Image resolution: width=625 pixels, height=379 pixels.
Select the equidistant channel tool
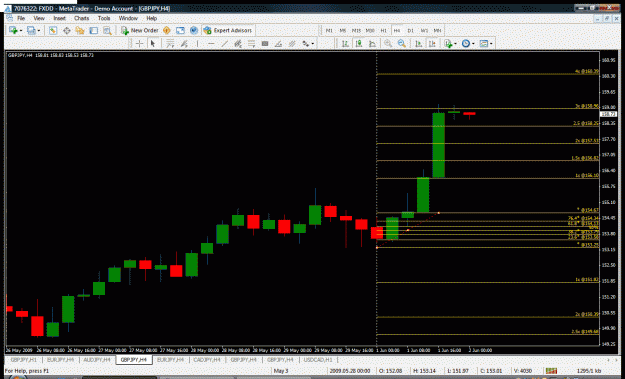click(x=238, y=43)
